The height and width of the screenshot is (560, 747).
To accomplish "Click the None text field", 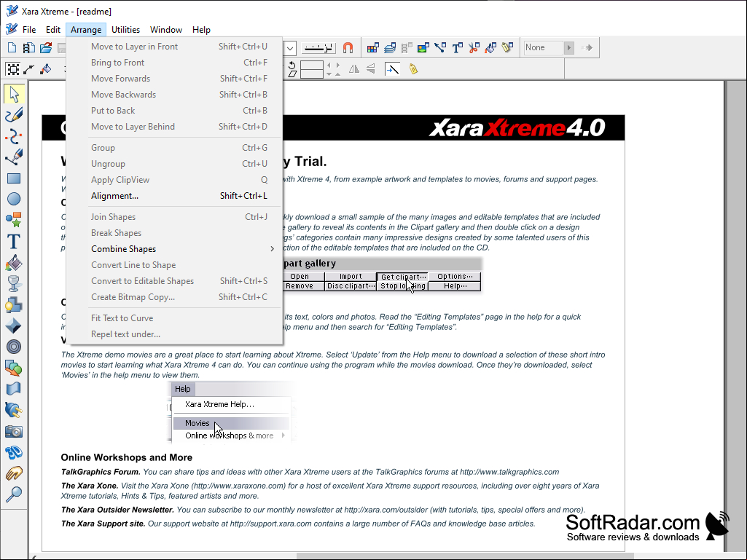I will (x=544, y=47).
